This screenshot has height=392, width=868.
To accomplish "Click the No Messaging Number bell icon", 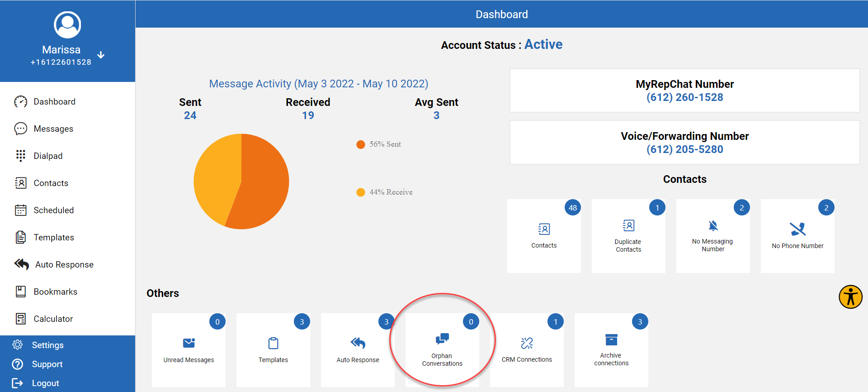I will [x=713, y=225].
